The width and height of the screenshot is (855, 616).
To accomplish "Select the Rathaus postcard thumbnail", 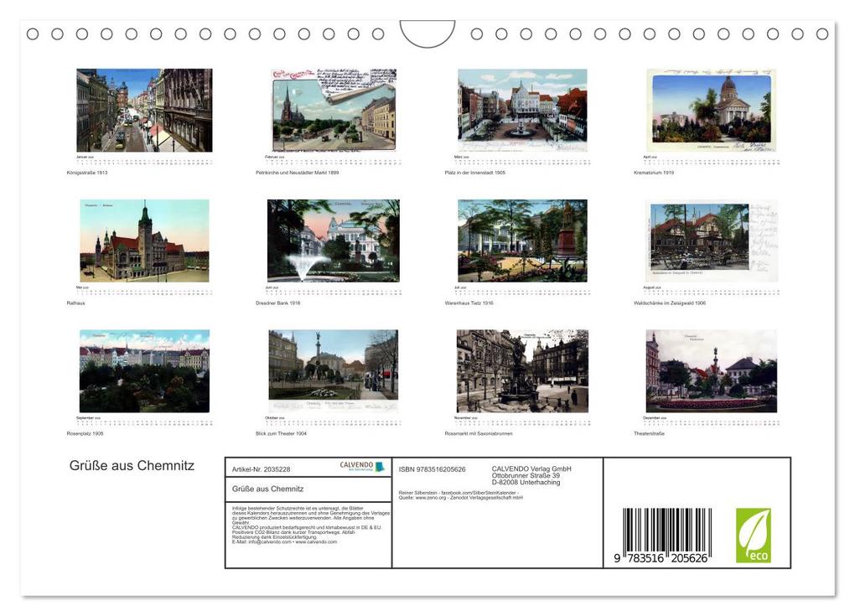I will click(x=144, y=240).
